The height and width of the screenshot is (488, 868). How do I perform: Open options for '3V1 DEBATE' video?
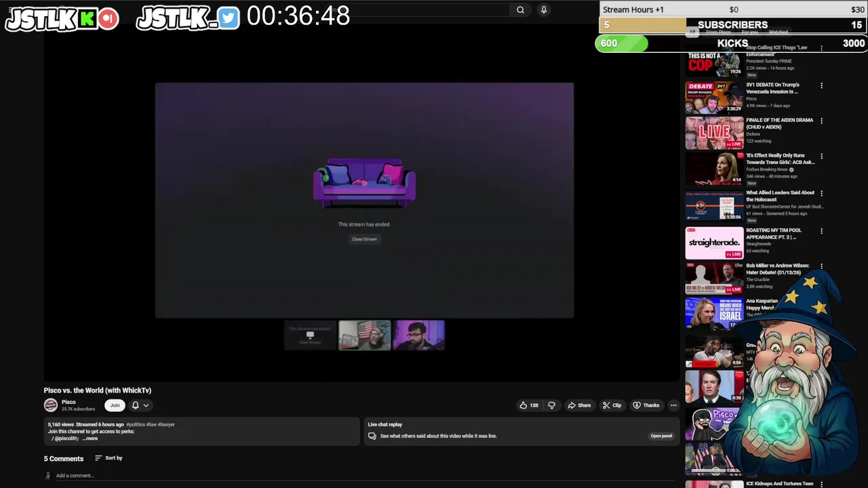tap(821, 86)
